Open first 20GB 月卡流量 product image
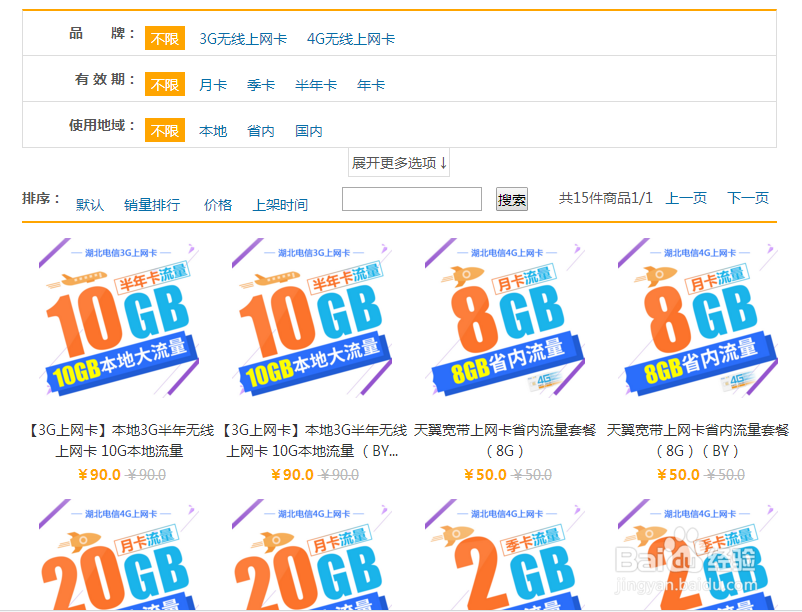 (119, 555)
